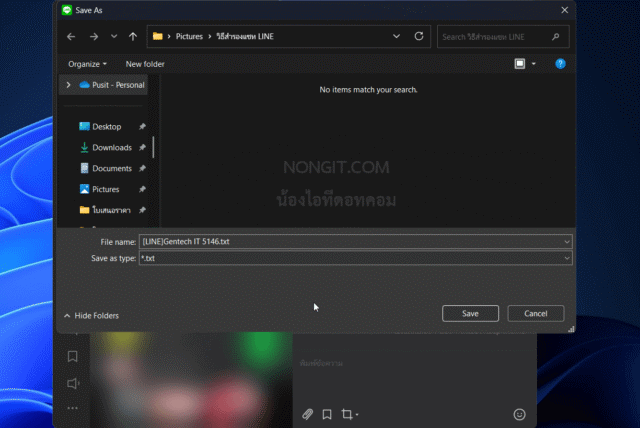Refresh the current folder view
Viewport: 640px width, 428px height.
tap(419, 36)
